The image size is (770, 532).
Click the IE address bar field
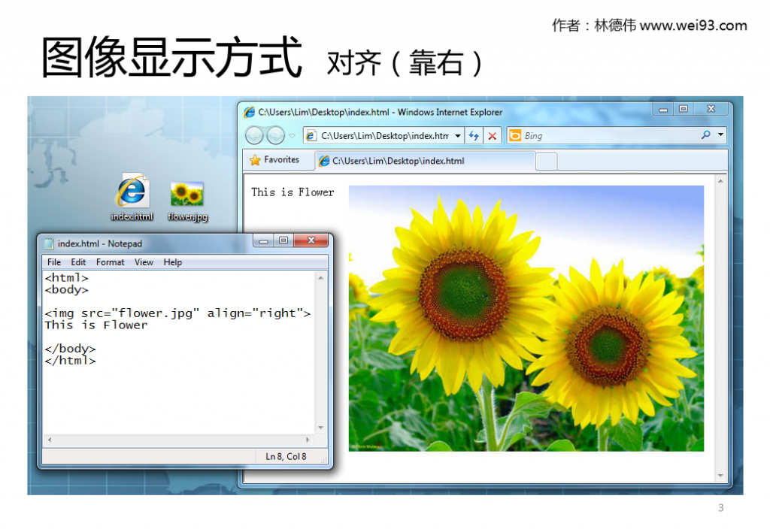click(383, 135)
